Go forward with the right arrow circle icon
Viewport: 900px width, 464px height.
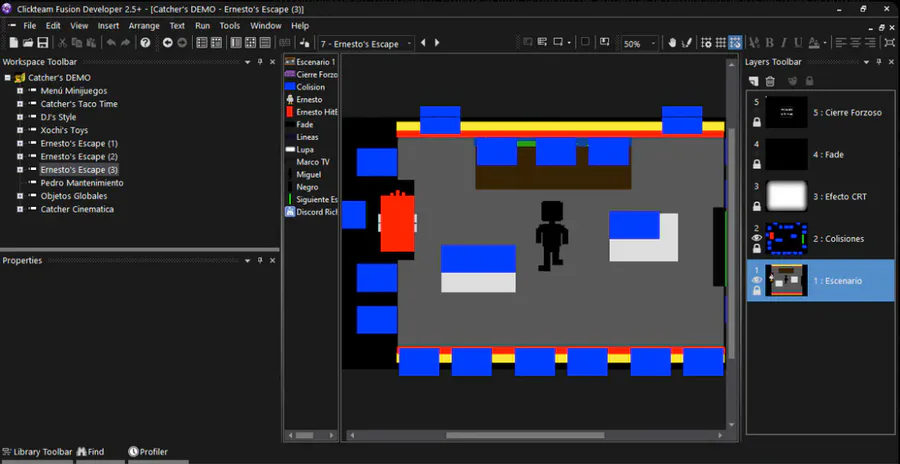[182, 42]
